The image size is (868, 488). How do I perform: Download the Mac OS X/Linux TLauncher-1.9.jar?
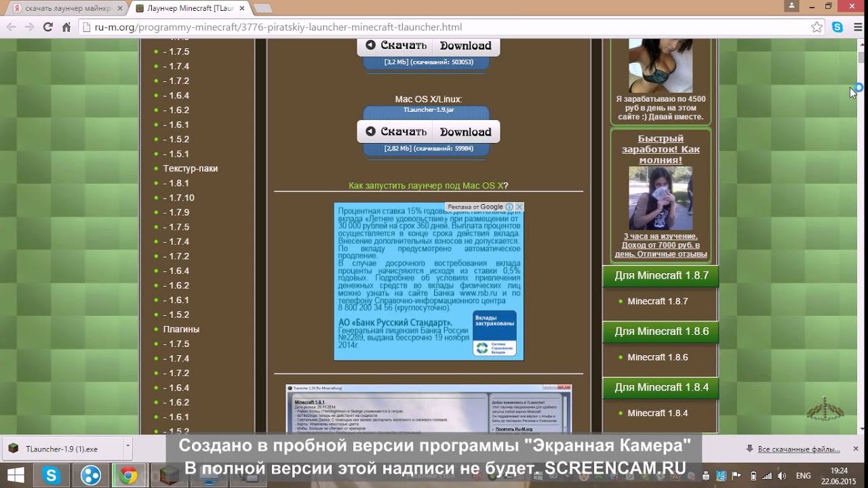point(428,131)
